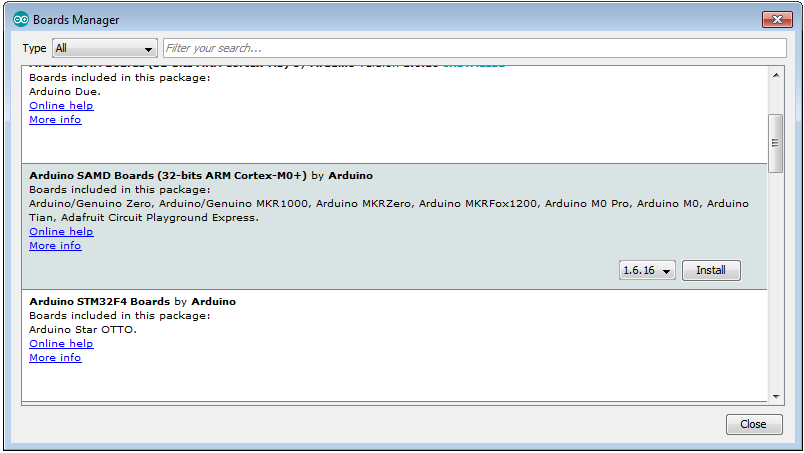Screen dimensions: 804x453
Task: Close the Boards Manager window with X
Action: (777, 19)
